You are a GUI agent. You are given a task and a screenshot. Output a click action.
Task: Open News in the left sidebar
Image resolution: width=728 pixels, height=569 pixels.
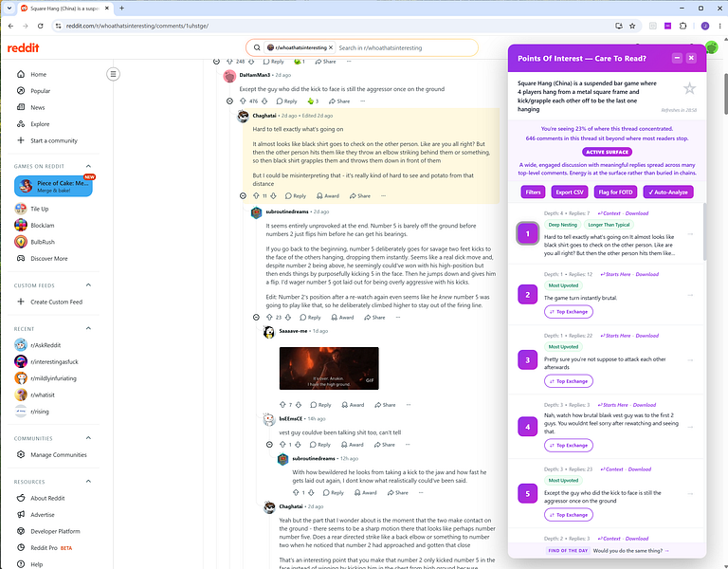38,107
